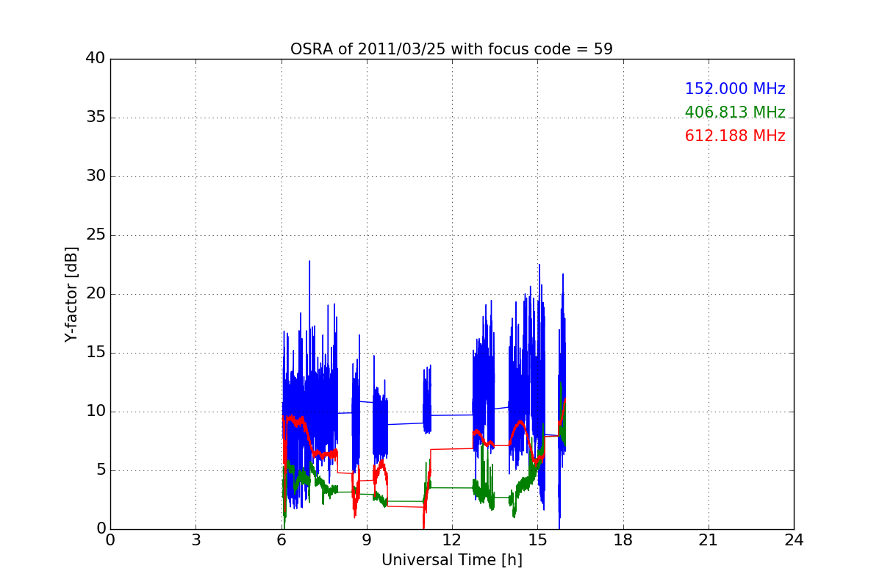Select the 612.188 MHz legend label
This screenshot has width=882, height=588.
pyautogui.click(x=735, y=136)
